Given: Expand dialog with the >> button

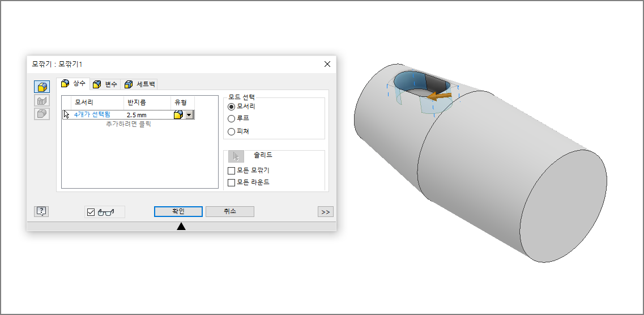Looking at the screenshot, I should point(326,212).
